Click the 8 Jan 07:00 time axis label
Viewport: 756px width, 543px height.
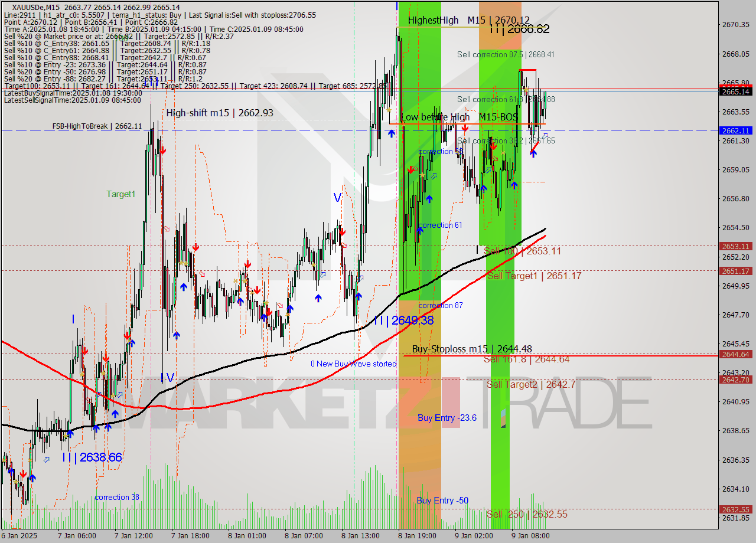pos(304,536)
